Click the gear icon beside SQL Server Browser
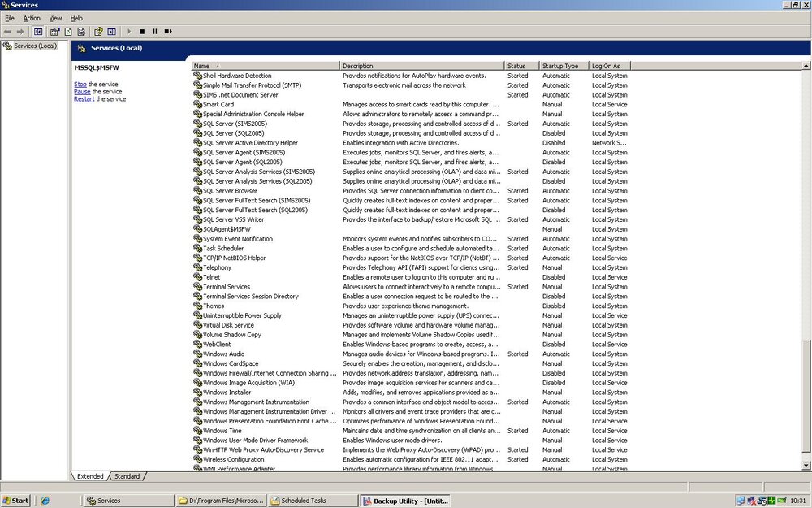This screenshot has width=812, height=508. click(197, 191)
